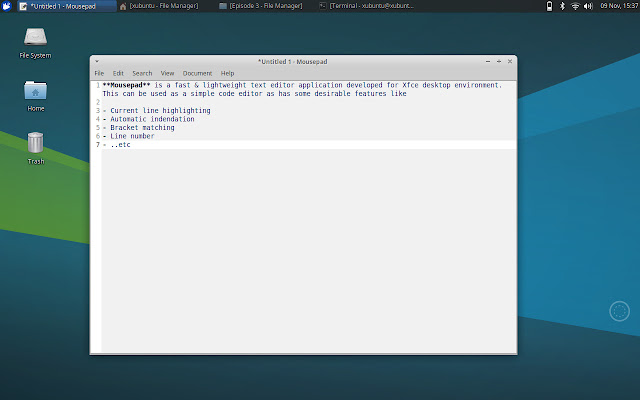Viewport: 640px width, 400px height.
Task: Click the word 'lightweight' in line 1
Action: coord(224,85)
